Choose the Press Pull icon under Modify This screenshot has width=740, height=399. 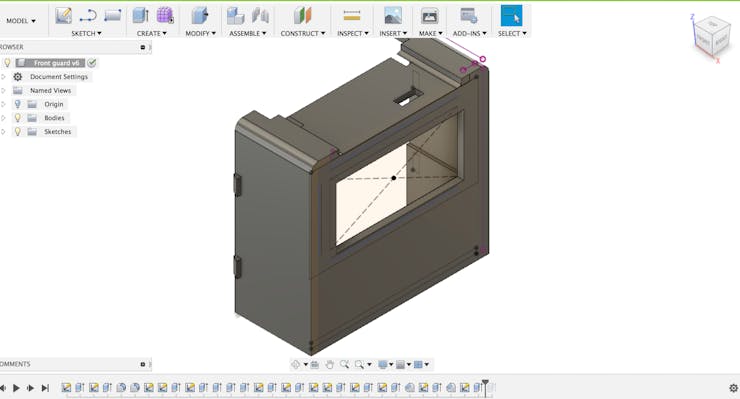pos(200,16)
